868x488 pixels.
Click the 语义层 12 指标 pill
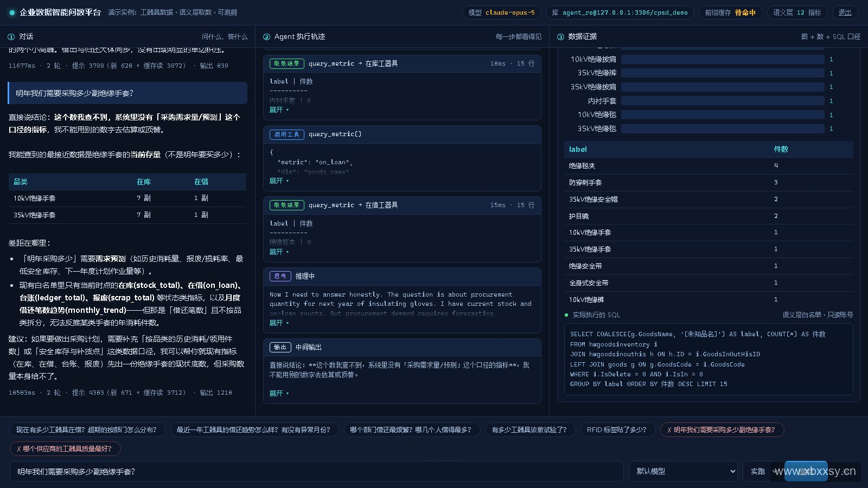(x=797, y=12)
